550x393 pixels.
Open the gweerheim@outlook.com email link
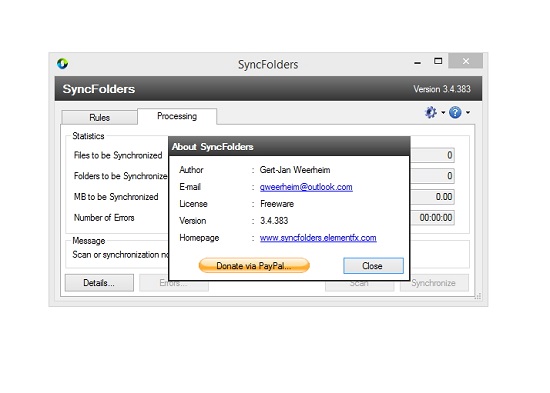pyautogui.click(x=306, y=187)
